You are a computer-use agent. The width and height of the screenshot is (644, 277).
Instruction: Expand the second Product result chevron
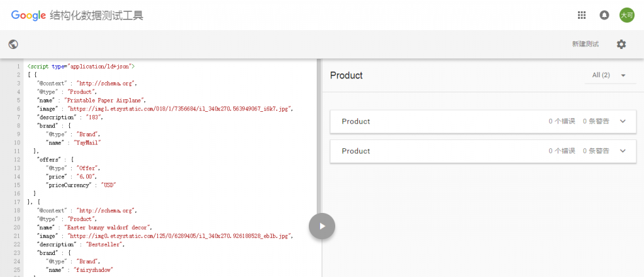tap(623, 151)
